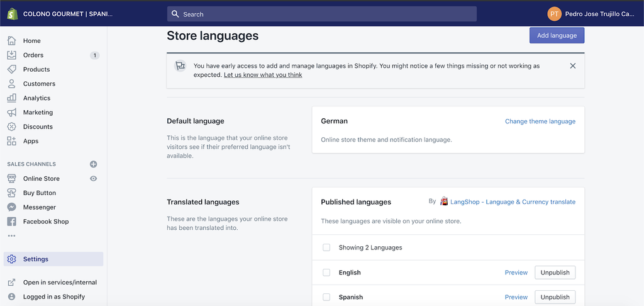Screen dimensions: 644x306
Task: Click the Home icon in sidebar
Action: tap(11, 41)
